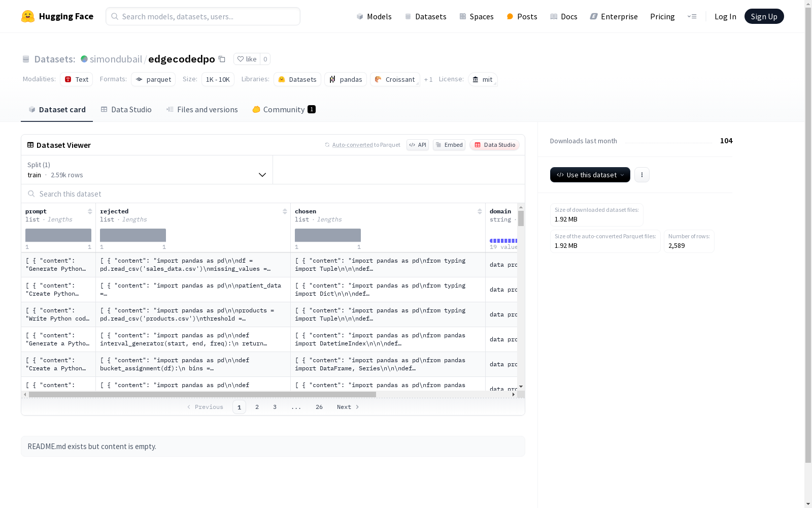Open Data Studio from the viewer header
The width and height of the screenshot is (812, 508).
coord(494,145)
